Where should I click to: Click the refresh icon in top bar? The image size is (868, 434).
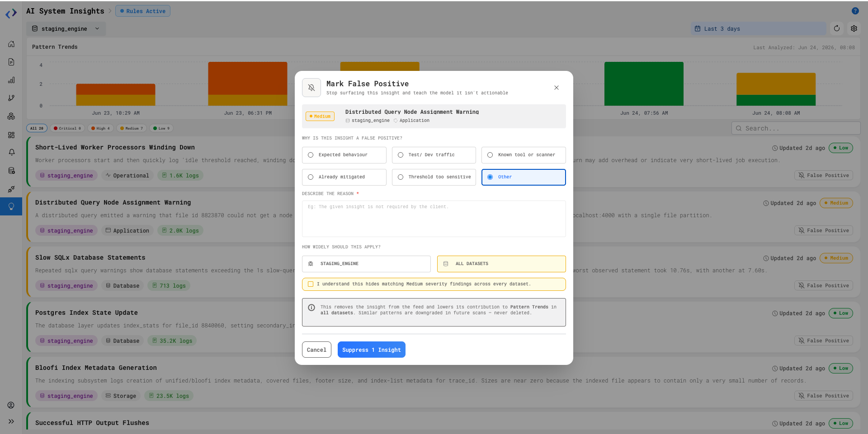(837, 28)
